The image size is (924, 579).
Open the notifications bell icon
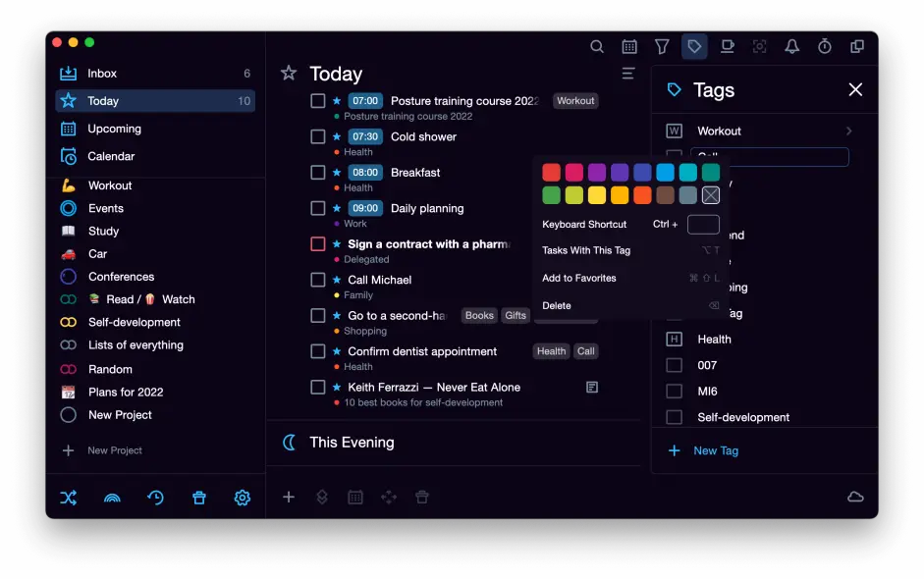click(791, 46)
